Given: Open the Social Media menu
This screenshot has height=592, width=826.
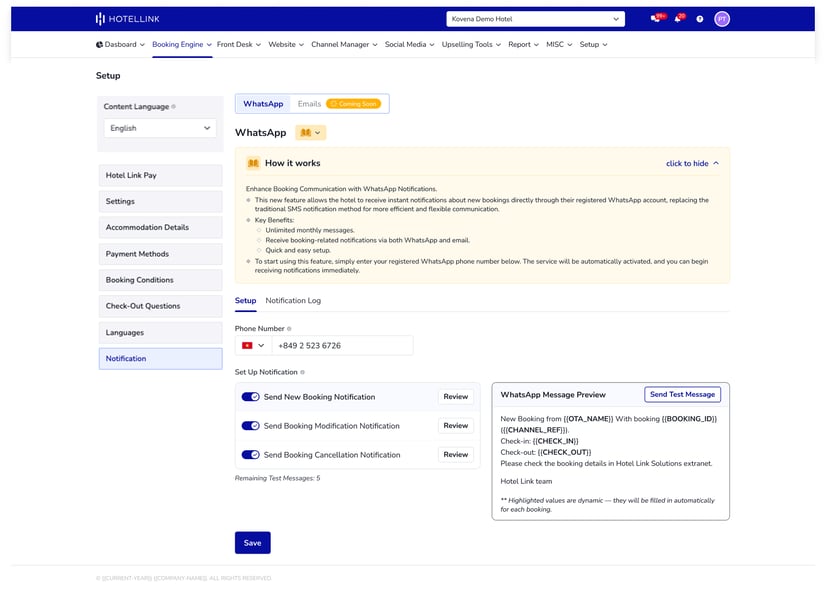Looking at the screenshot, I should [409, 45].
